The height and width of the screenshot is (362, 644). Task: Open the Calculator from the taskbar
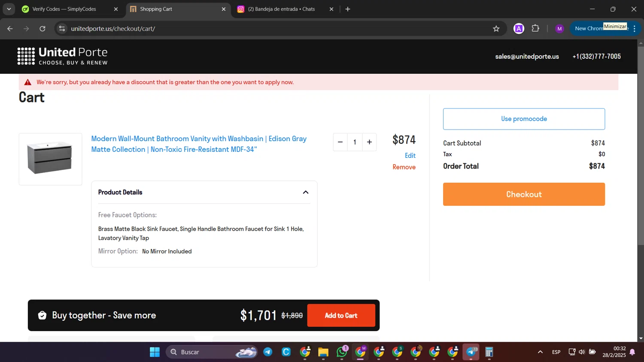click(x=489, y=352)
